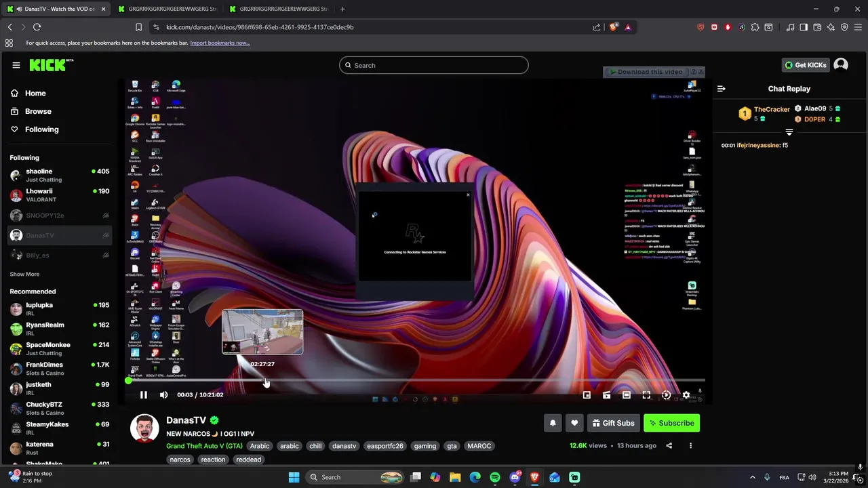
Task: Share the video with the share icon
Action: click(x=669, y=446)
